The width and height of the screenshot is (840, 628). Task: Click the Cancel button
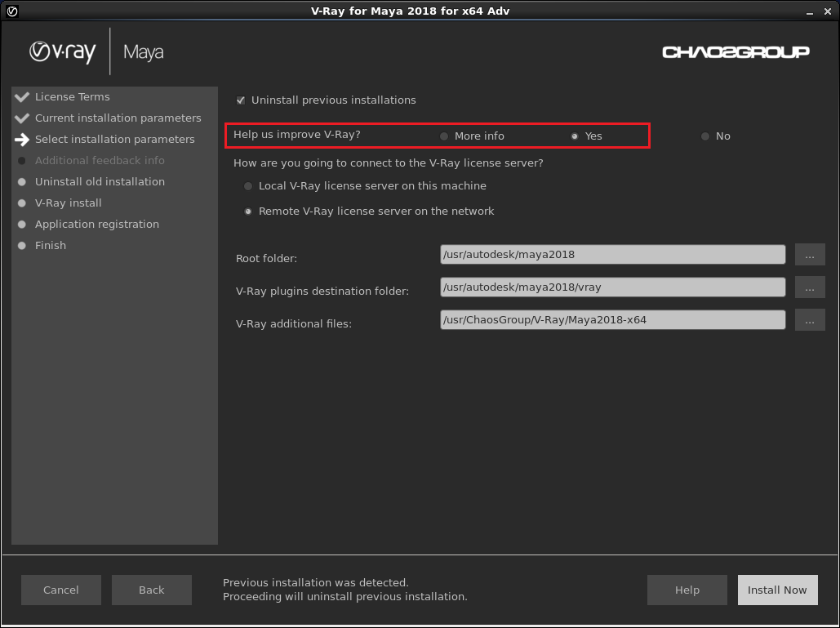(x=61, y=590)
